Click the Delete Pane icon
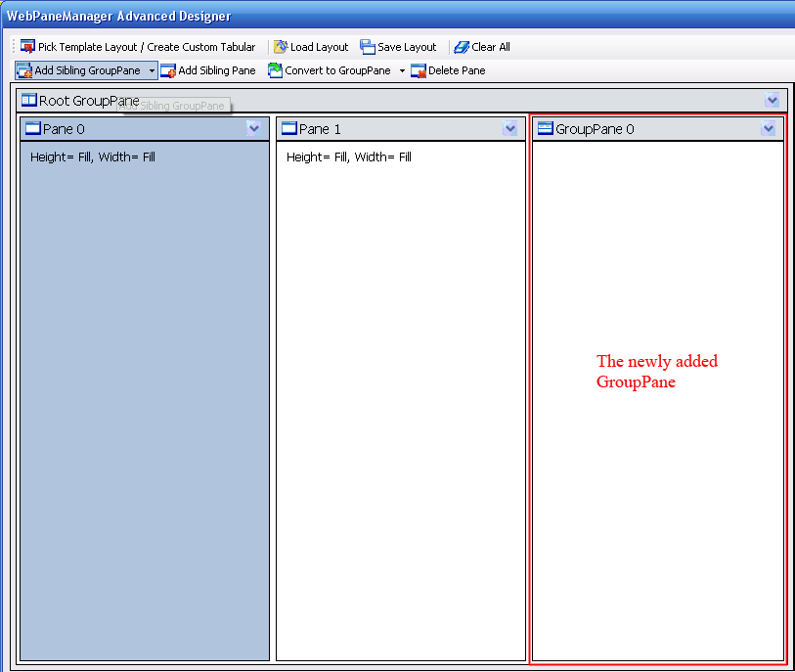Screen dimensions: 795x672 click(419, 70)
